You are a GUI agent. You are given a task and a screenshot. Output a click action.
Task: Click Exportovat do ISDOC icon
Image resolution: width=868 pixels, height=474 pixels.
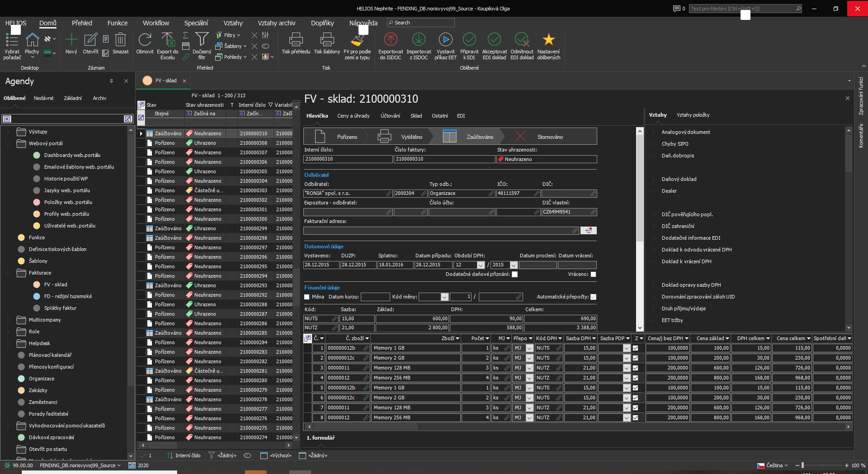[x=391, y=40]
